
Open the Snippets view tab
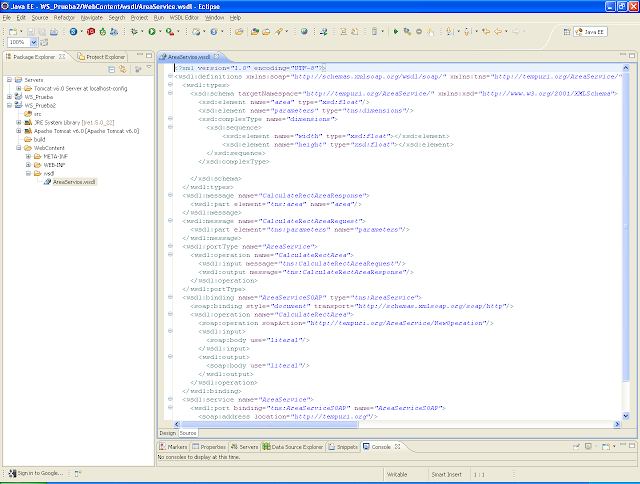click(343, 447)
